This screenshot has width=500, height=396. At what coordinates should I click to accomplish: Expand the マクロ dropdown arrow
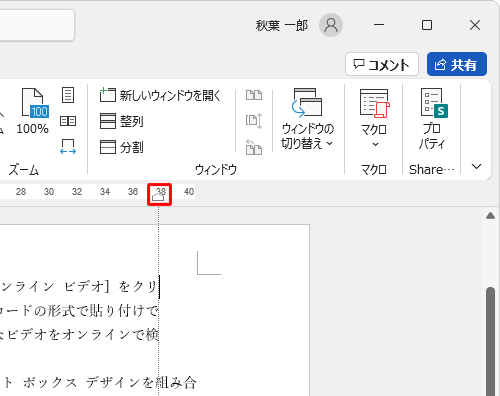(375, 145)
